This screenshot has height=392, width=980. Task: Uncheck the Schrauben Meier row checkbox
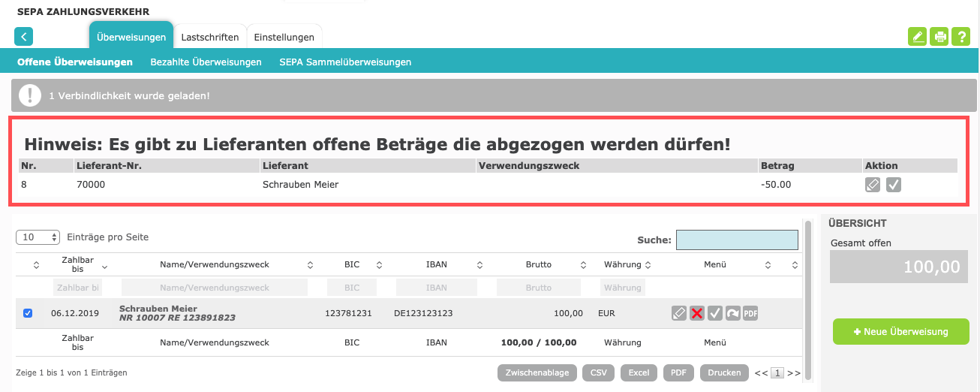pyautogui.click(x=28, y=313)
